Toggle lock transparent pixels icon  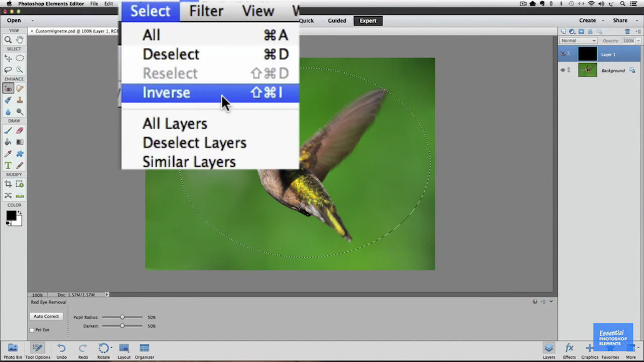click(x=600, y=32)
